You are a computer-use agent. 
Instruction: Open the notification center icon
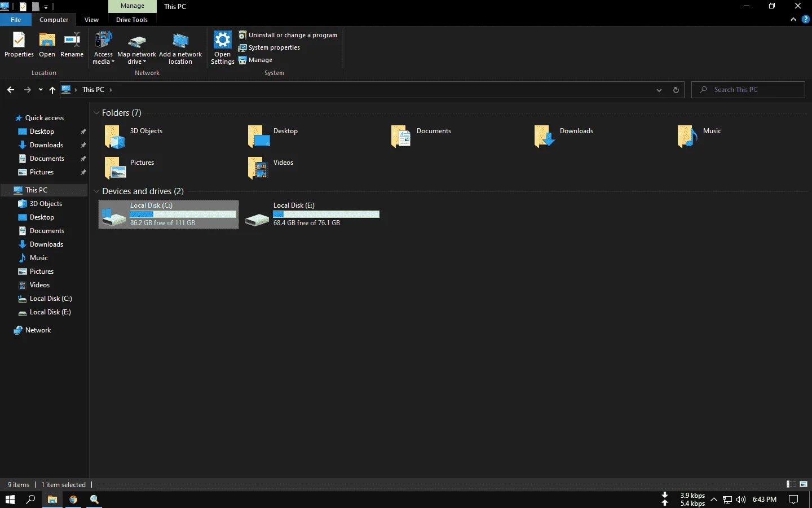[x=793, y=500]
